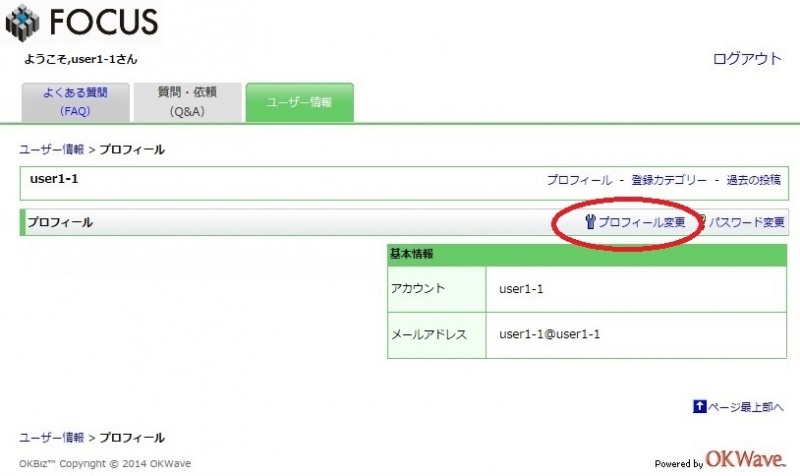The height and width of the screenshot is (476, 800).
Task: Click the 基本情報 table header
Action: coord(587,254)
